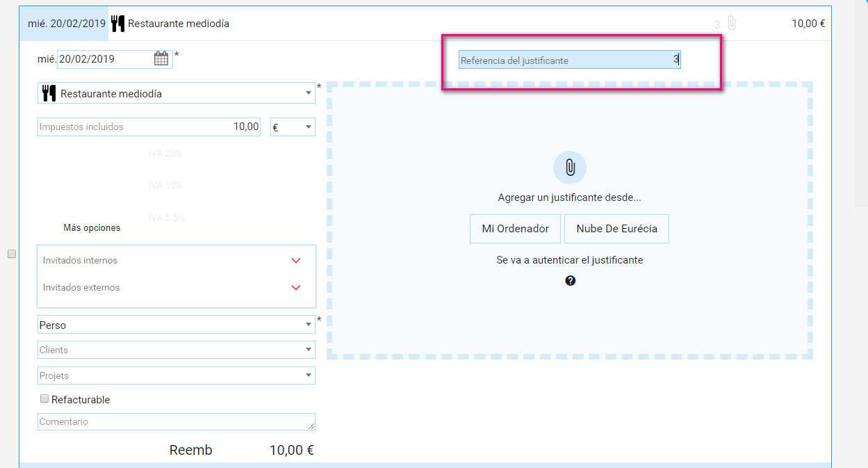The height and width of the screenshot is (468, 868).
Task: Click the Impuestos incluidos amount field
Action: click(x=149, y=127)
